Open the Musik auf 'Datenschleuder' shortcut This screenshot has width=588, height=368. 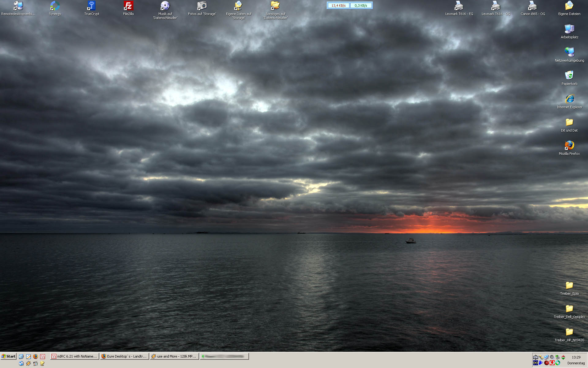click(x=165, y=6)
